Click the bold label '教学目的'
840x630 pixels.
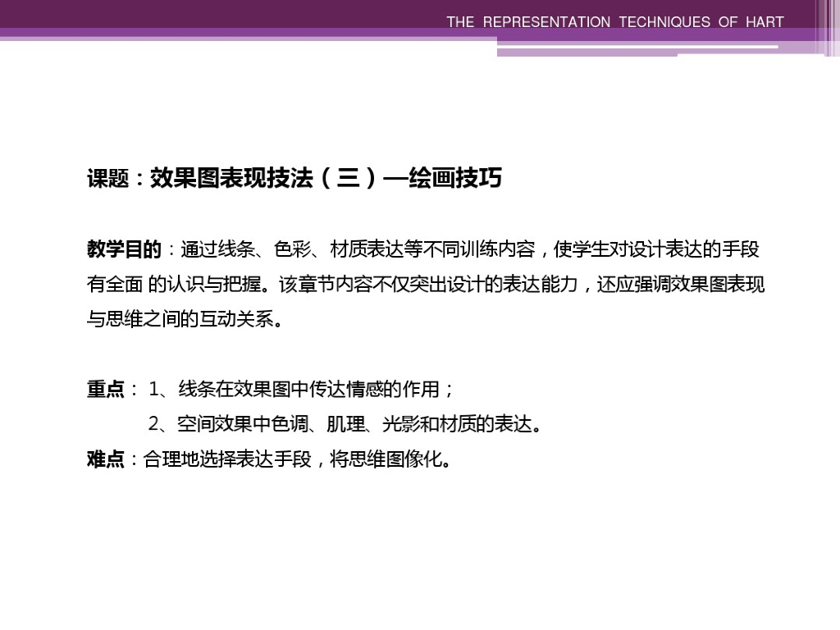coord(124,249)
